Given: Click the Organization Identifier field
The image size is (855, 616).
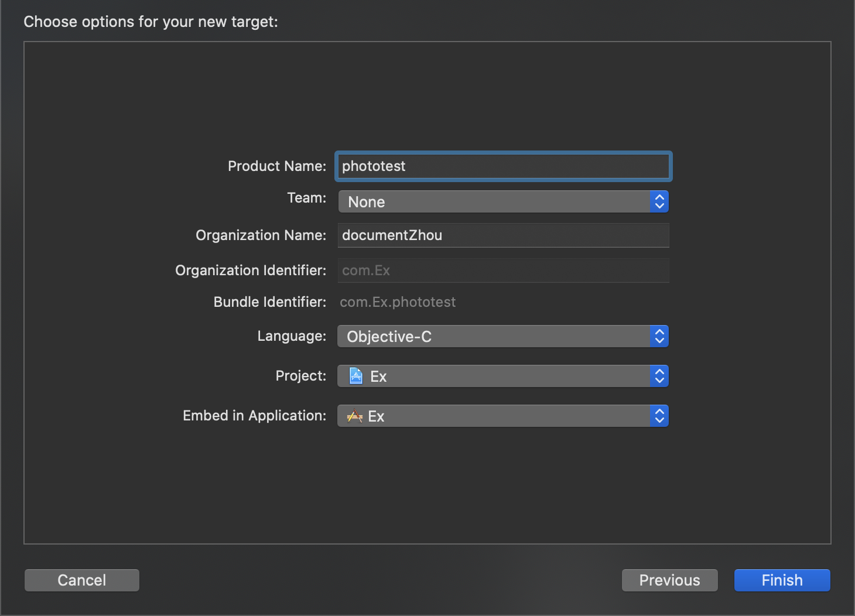Looking at the screenshot, I should coord(504,271).
